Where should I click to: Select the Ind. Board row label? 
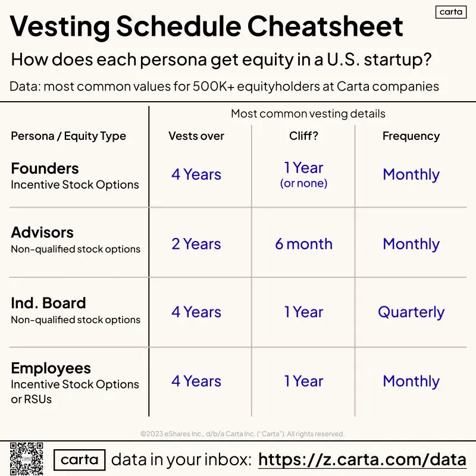pos(49,303)
